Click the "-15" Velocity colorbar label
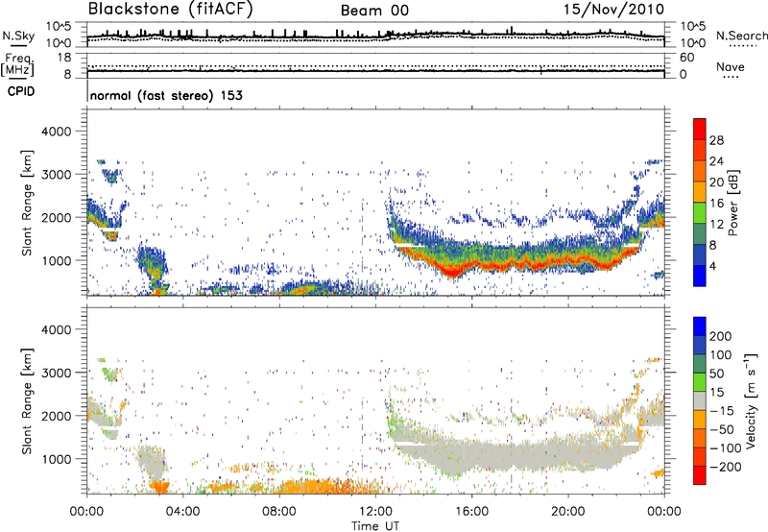This screenshot has width=768, height=532. point(721,411)
